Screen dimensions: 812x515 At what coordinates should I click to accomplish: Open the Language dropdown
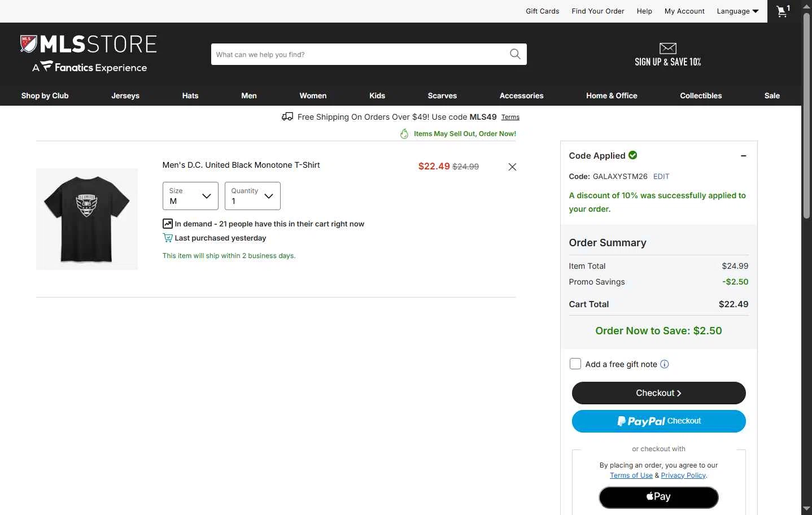click(x=737, y=11)
